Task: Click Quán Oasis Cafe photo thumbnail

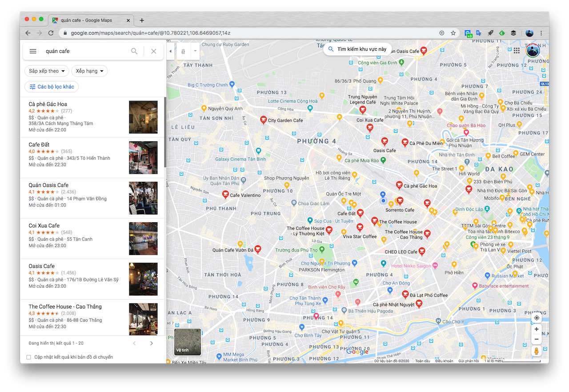Action: [x=143, y=198]
